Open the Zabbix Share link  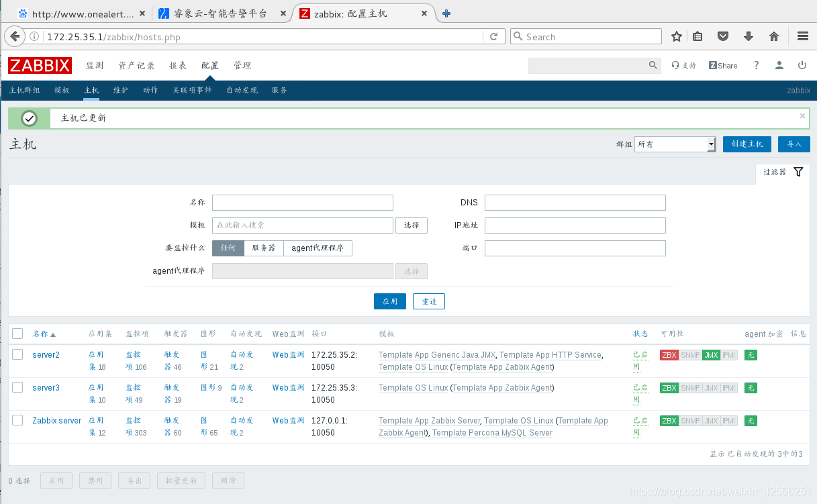[x=723, y=65]
